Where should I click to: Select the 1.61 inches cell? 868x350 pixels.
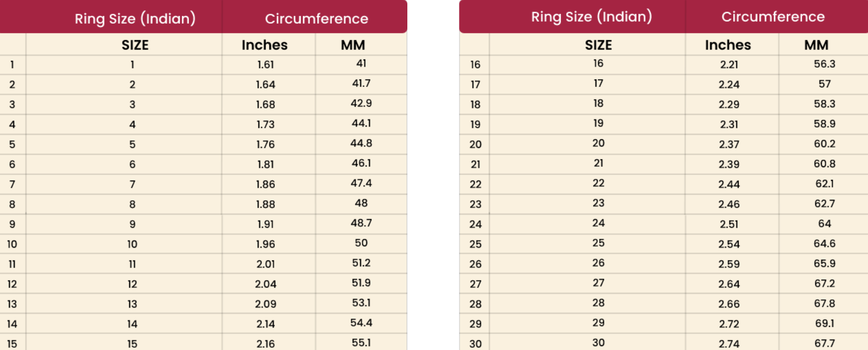click(266, 65)
